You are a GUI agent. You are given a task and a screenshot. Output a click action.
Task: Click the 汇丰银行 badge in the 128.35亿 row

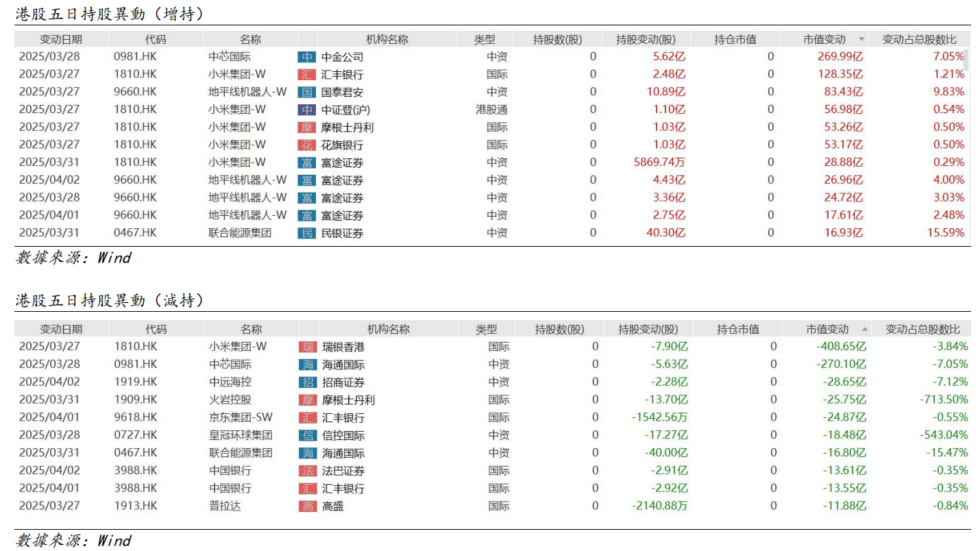[x=308, y=75]
